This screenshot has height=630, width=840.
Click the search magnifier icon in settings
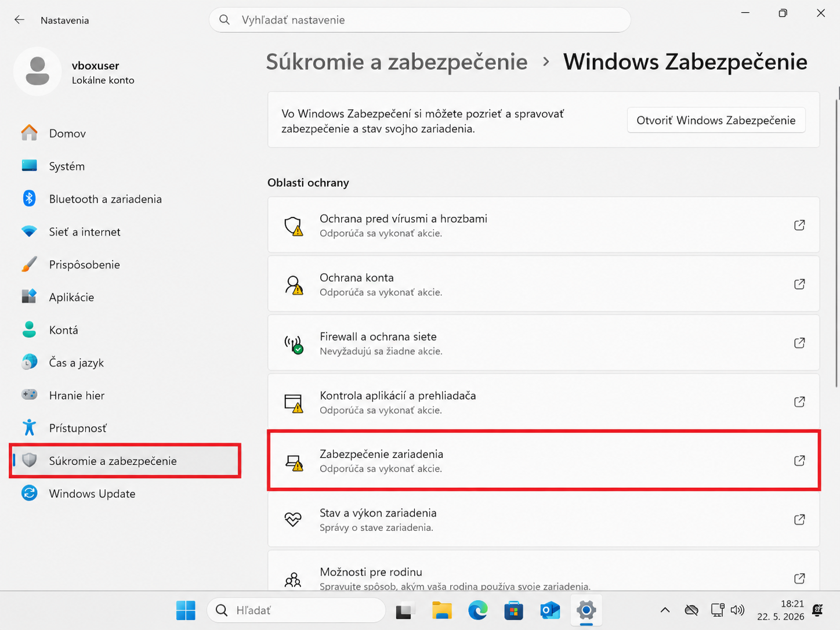[225, 20]
